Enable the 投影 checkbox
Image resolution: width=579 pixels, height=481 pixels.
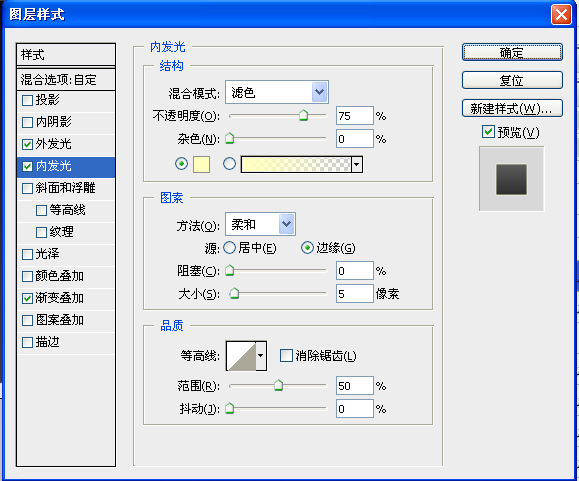[x=27, y=100]
